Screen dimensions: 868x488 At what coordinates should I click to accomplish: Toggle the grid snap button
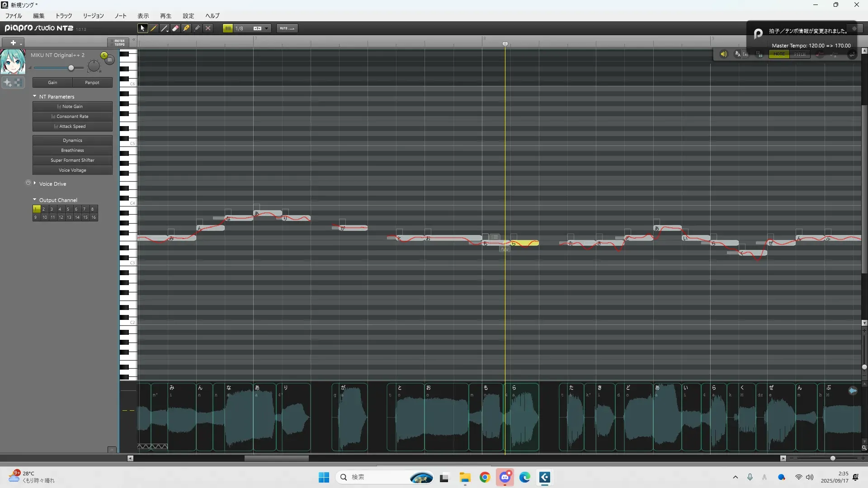(x=228, y=28)
